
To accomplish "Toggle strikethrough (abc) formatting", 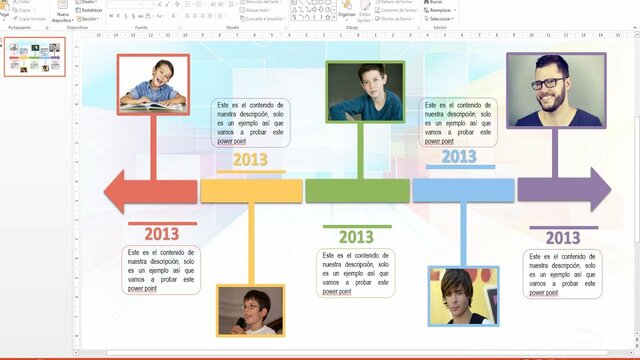I will 140,16.
